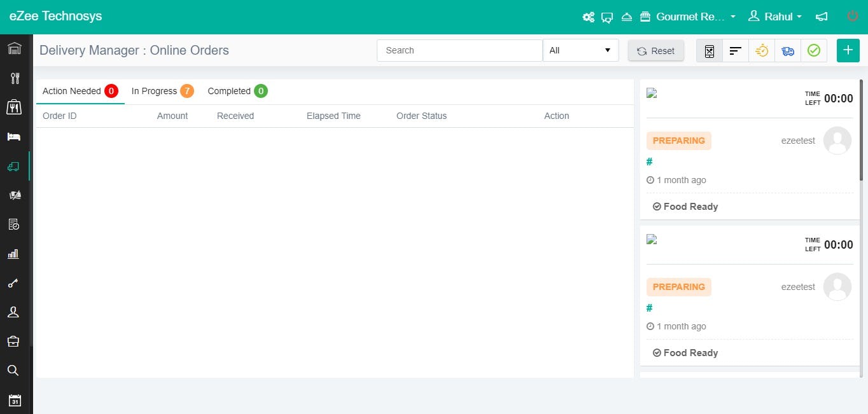Toggle the mobile orders filter

[x=709, y=50]
